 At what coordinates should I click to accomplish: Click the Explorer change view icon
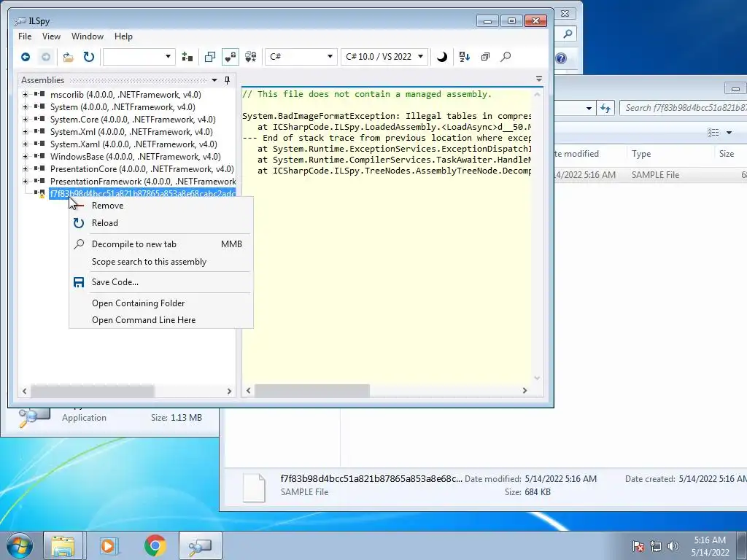coord(713,133)
